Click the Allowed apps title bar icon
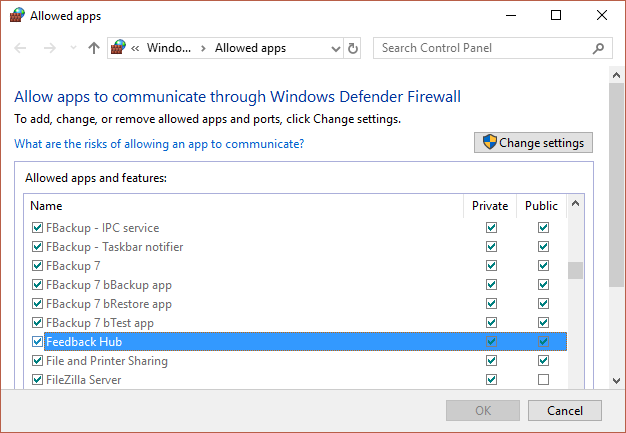Viewport: 626px width, 433px height. pyautogui.click(x=17, y=16)
